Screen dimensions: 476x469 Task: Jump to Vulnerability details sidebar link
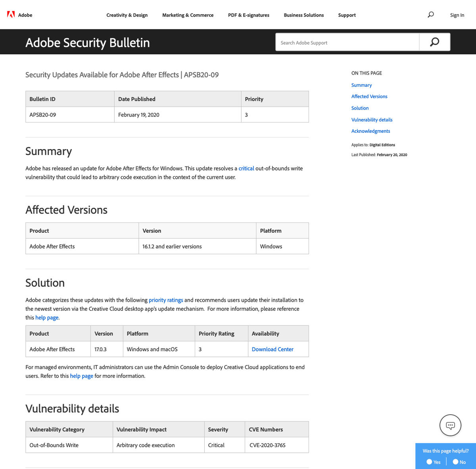pyautogui.click(x=372, y=120)
